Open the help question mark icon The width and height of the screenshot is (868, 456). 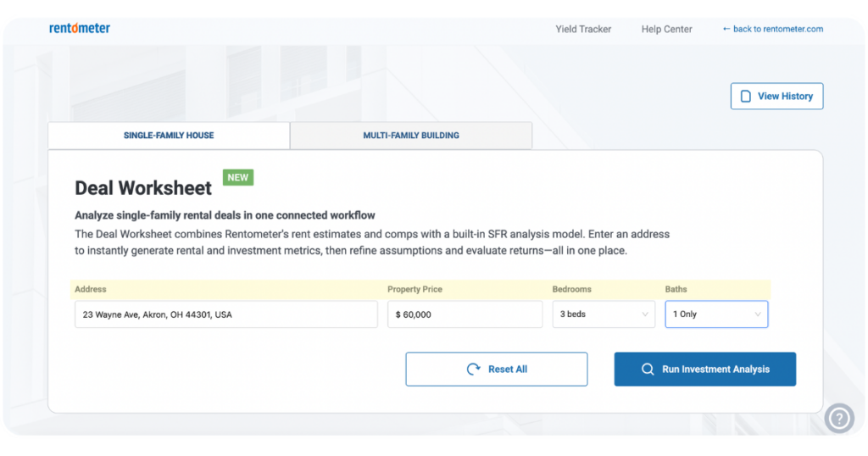[839, 419]
